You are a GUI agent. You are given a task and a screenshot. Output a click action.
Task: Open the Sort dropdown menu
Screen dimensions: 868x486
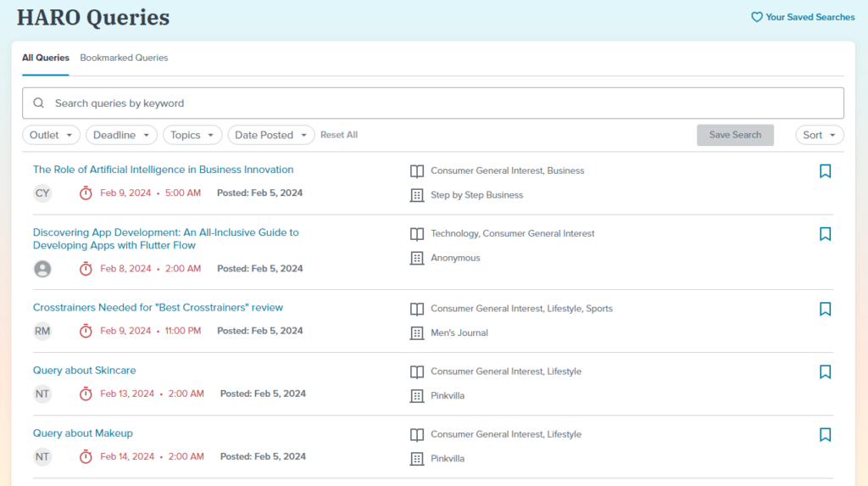pyautogui.click(x=819, y=135)
